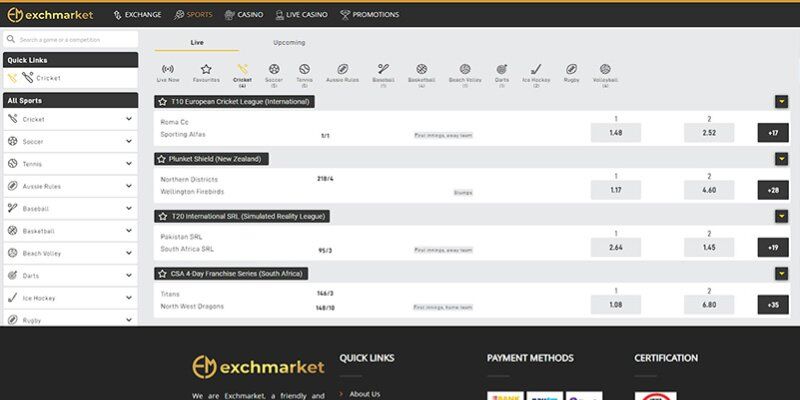Screen dimensions: 800x400
Task: Expand the Cricket chevron in All Sports
Action: (x=129, y=119)
